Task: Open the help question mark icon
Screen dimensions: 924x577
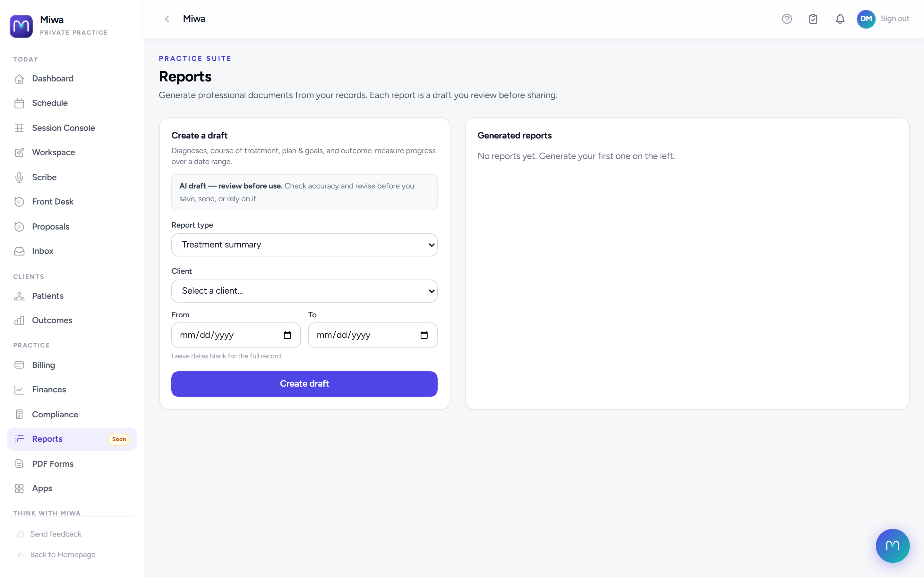Action: [787, 19]
